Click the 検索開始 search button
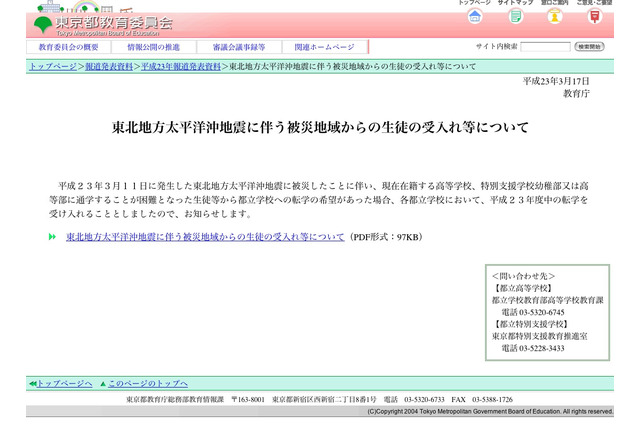640x426 pixels. click(x=589, y=47)
